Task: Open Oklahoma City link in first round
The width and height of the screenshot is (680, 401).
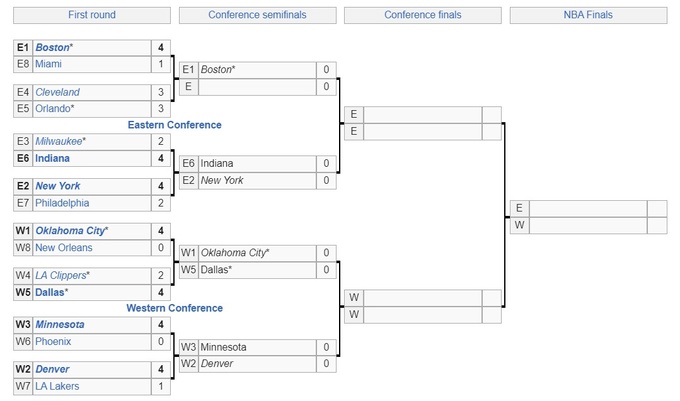Action: point(70,231)
